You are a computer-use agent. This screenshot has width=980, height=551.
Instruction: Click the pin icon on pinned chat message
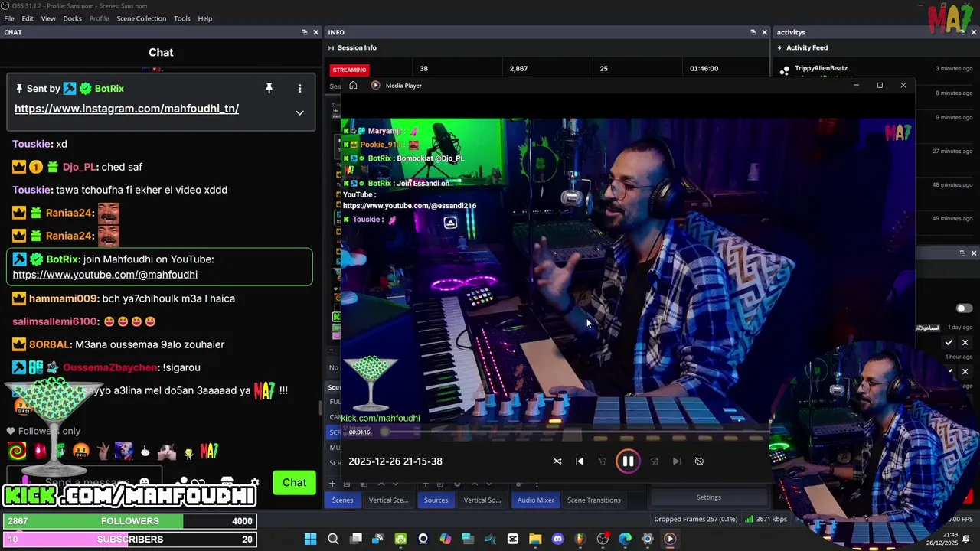(x=269, y=89)
